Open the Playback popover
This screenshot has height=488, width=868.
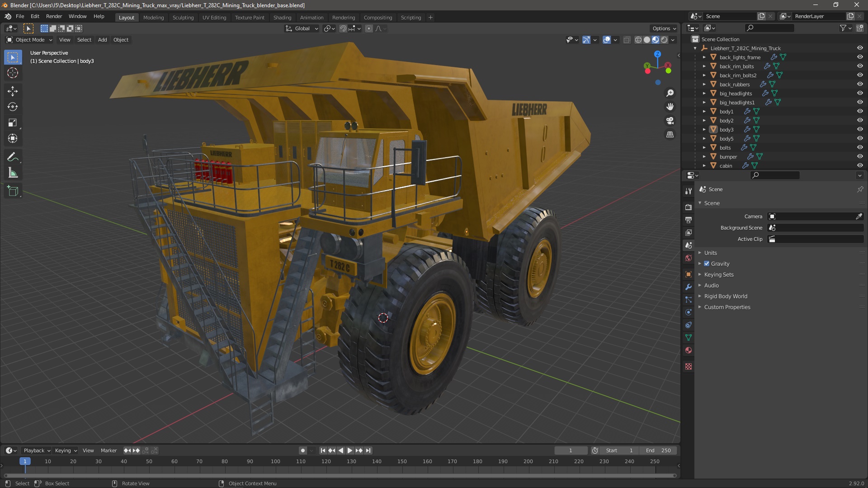[x=37, y=450]
